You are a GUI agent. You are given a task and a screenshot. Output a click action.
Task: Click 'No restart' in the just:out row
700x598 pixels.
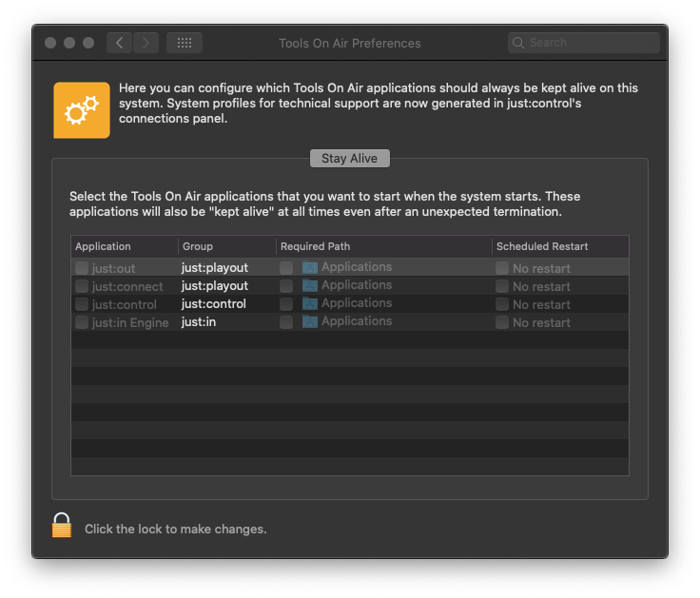541,268
